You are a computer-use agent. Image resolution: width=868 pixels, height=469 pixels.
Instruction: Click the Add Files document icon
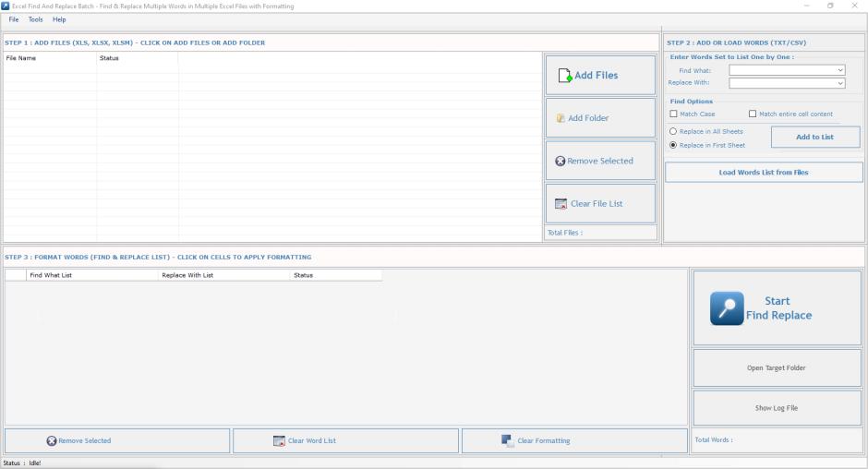[x=564, y=76]
